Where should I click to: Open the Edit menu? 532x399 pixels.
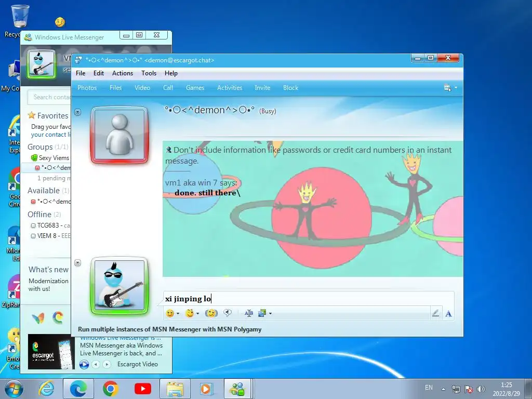[x=98, y=73]
